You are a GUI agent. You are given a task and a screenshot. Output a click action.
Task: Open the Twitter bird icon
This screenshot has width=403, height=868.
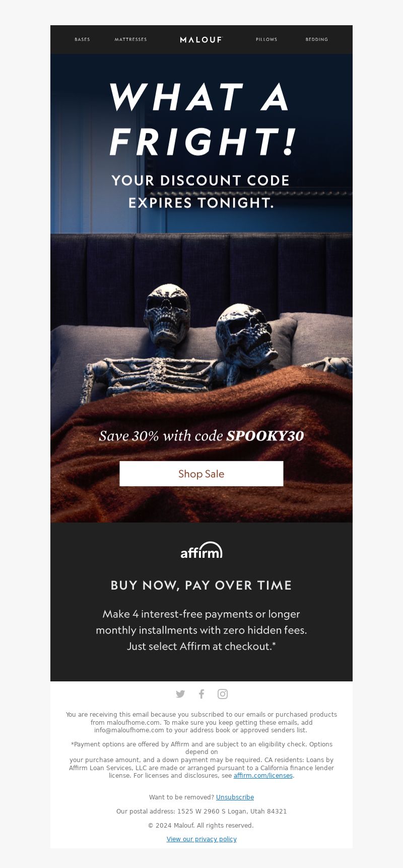pyautogui.click(x=180, y=694)
